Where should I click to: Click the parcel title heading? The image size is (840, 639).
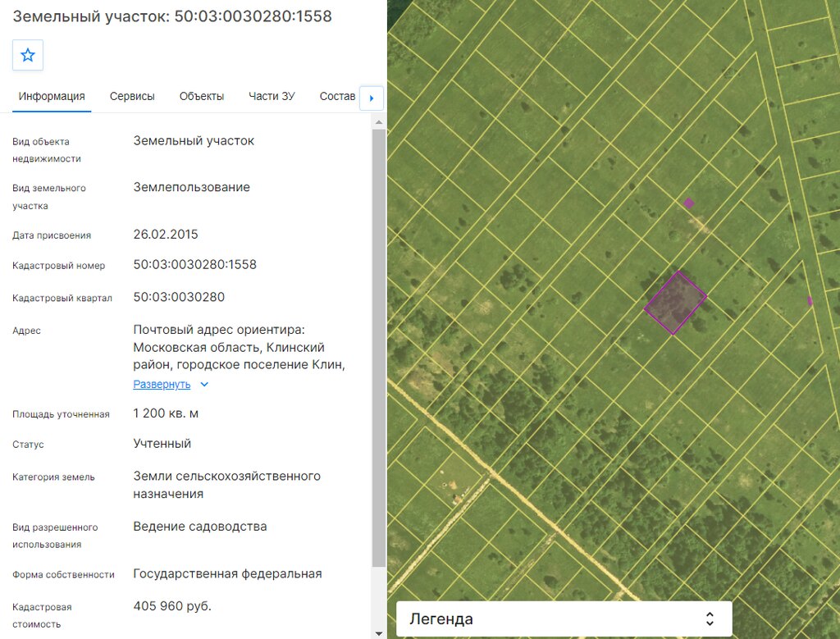(x=172, y=16)
